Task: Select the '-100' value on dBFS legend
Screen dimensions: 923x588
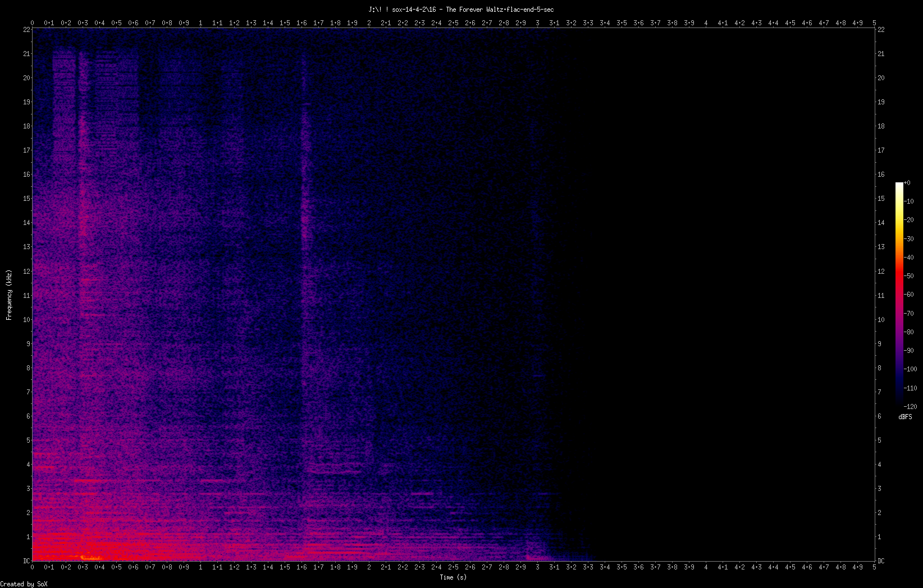Action: [x=911, y=369]
